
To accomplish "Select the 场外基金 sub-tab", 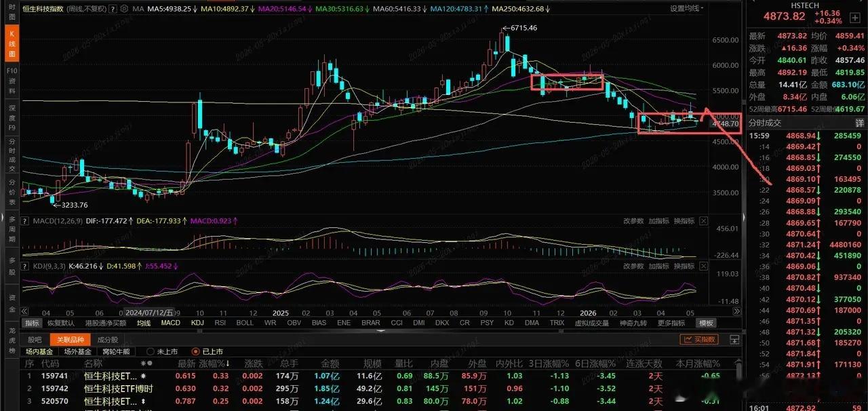I will click(x=77, y=351).
